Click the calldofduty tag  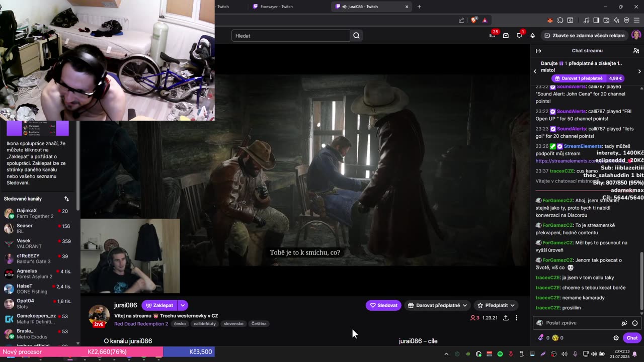coord(205,324)
